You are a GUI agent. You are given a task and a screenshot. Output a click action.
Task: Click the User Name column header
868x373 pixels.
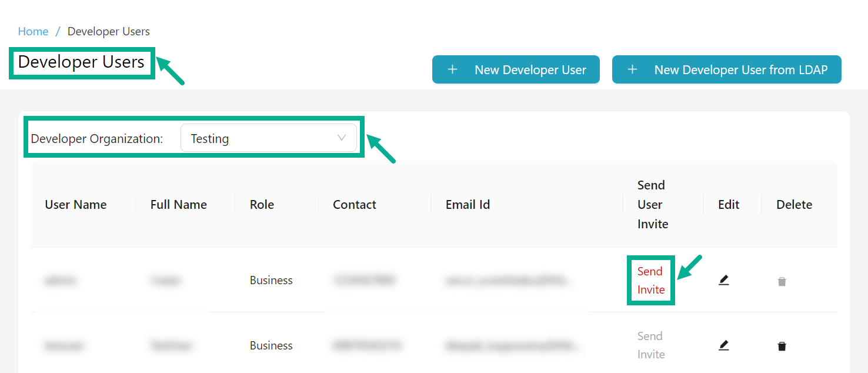[75, 204]
